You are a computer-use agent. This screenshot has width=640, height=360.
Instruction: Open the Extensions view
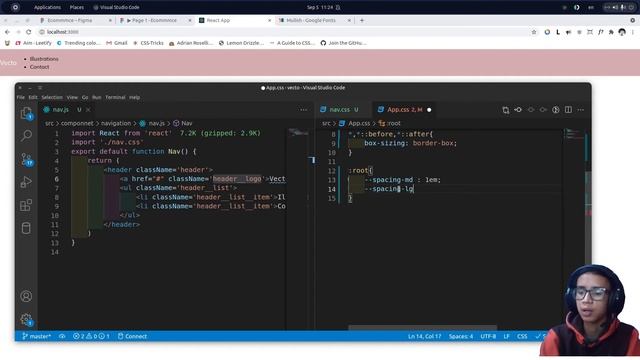27,205
